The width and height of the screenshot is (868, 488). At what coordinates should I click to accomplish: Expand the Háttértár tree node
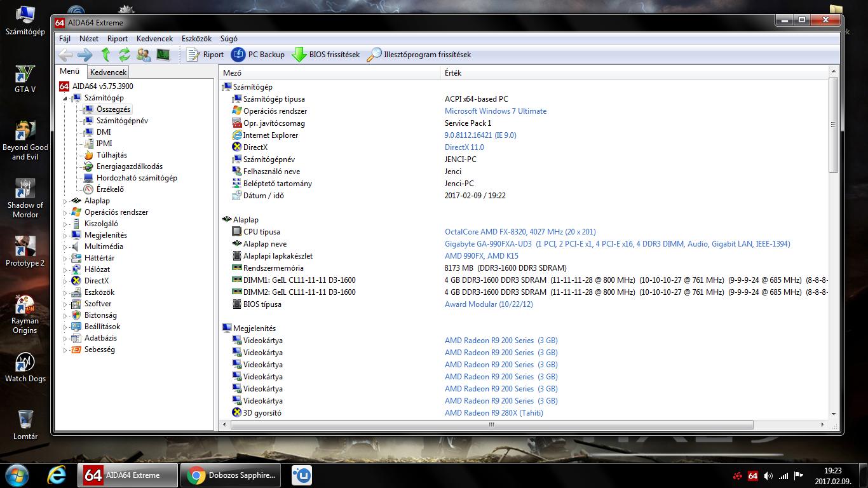pyautogui.click(x=65, y=259)
